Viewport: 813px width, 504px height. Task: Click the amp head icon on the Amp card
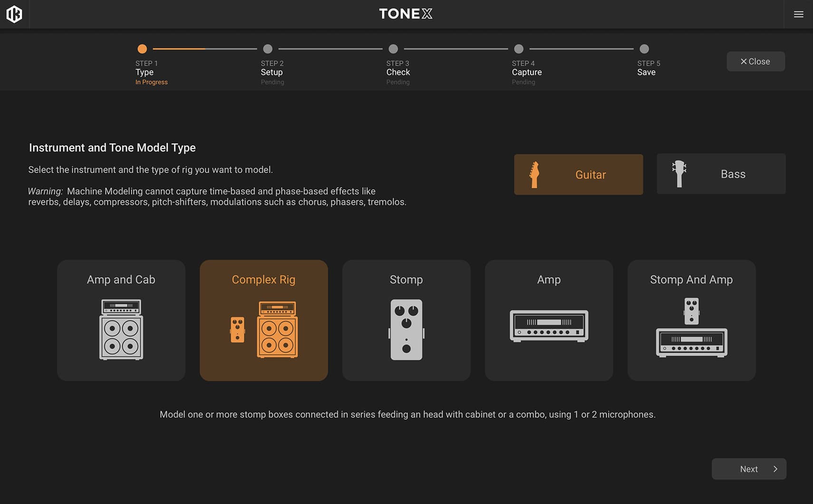click(549, 325)
